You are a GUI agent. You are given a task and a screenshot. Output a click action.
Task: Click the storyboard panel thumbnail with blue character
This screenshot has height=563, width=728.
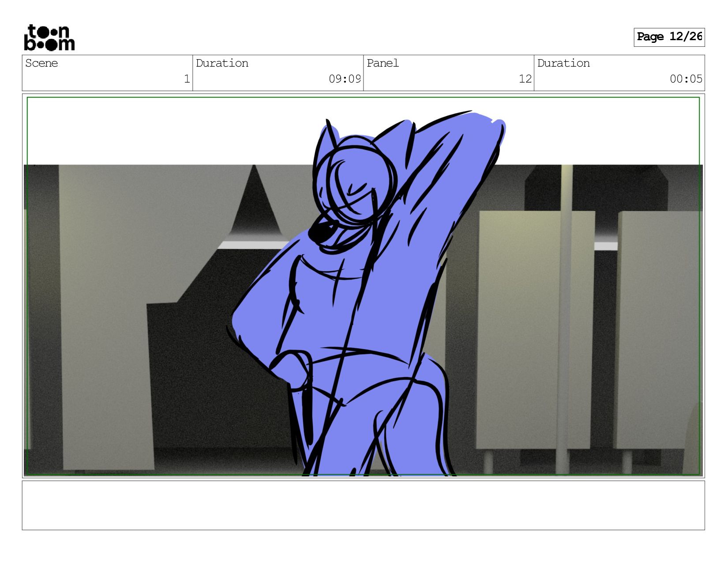(363, 286)
